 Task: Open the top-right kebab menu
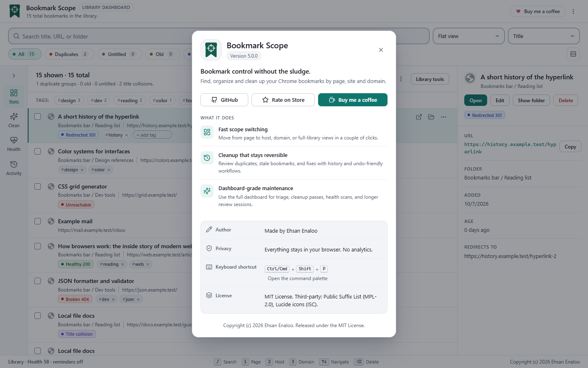573,11
